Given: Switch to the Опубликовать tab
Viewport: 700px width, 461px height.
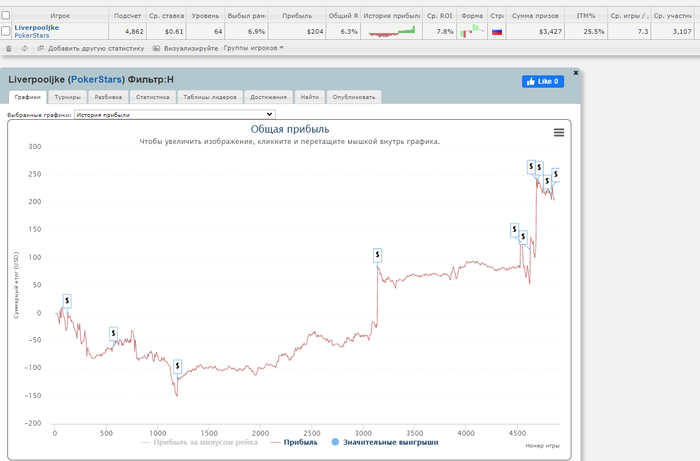Looking at the screenshot, I should [354, 97].
